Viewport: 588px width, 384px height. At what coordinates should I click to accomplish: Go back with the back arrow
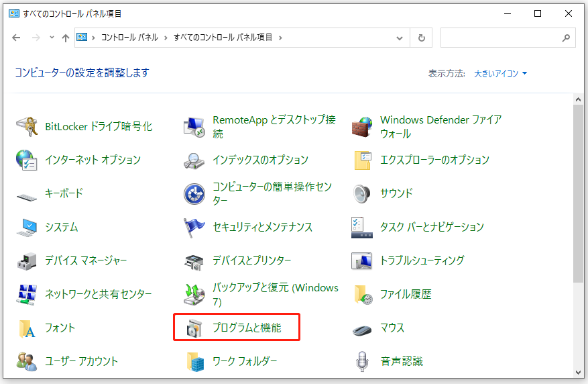pos(16,38)
